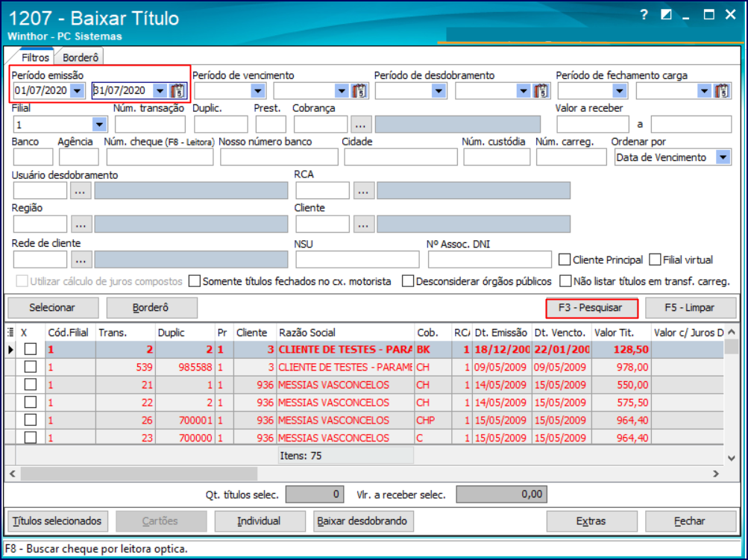Screen dimensions: 748x560
Task: Open Período de desdobramento start date dropdown
Action: coord(439,91)
